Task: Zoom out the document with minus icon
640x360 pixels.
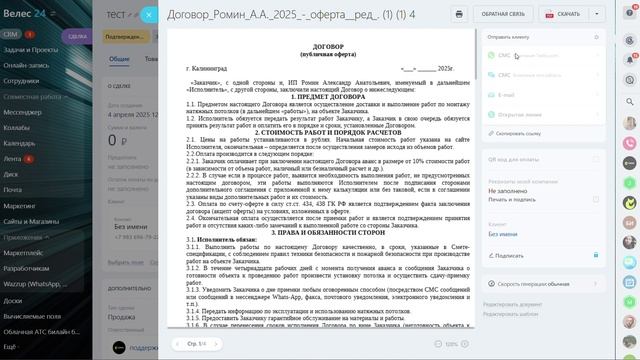Action: (438, 344)
